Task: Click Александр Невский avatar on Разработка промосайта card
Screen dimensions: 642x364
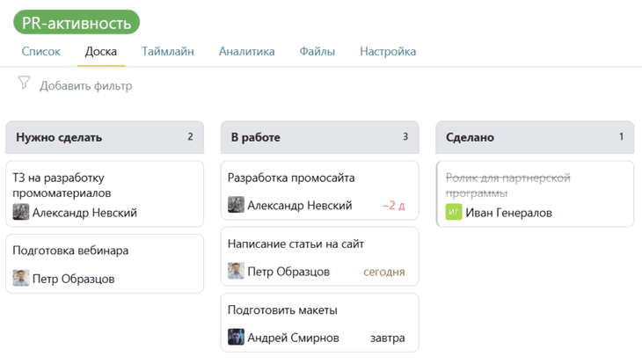Action: tap(236, 205)
